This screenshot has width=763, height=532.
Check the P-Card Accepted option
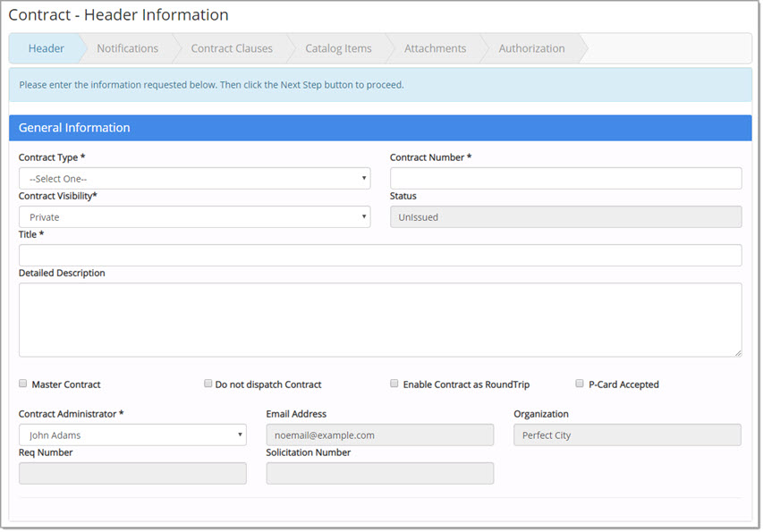pyautogui.click(x=580, y=383)
